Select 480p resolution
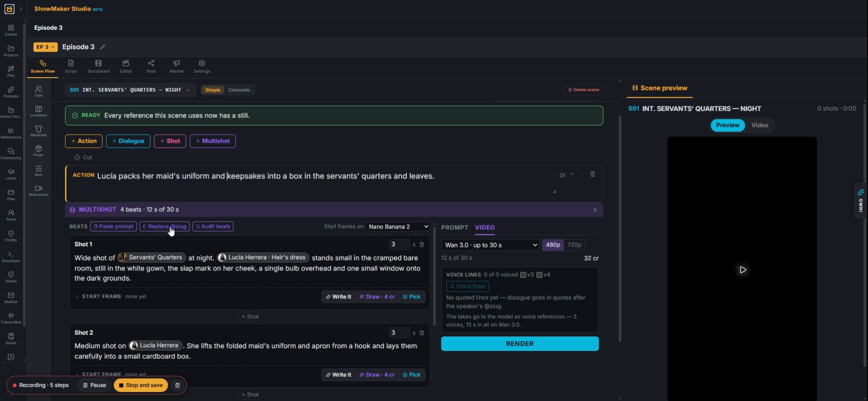Screen dimensions: 868x401 [553, 245]
